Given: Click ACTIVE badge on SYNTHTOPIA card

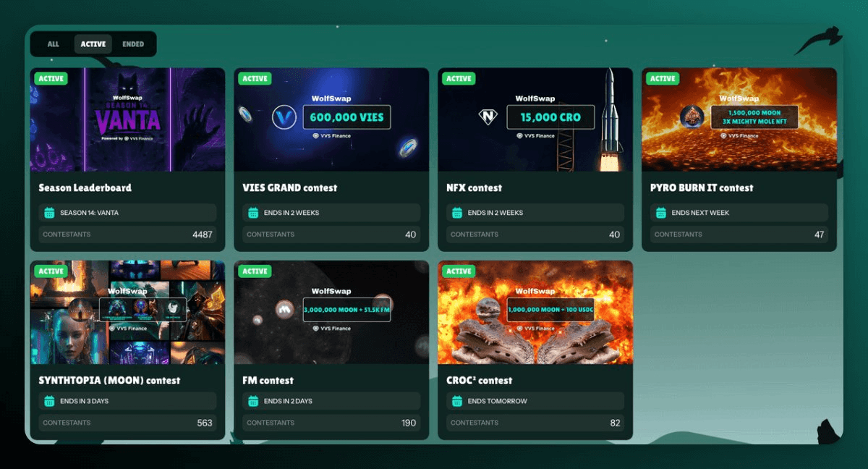Looking at the screenshot, I should pos(51,271).
